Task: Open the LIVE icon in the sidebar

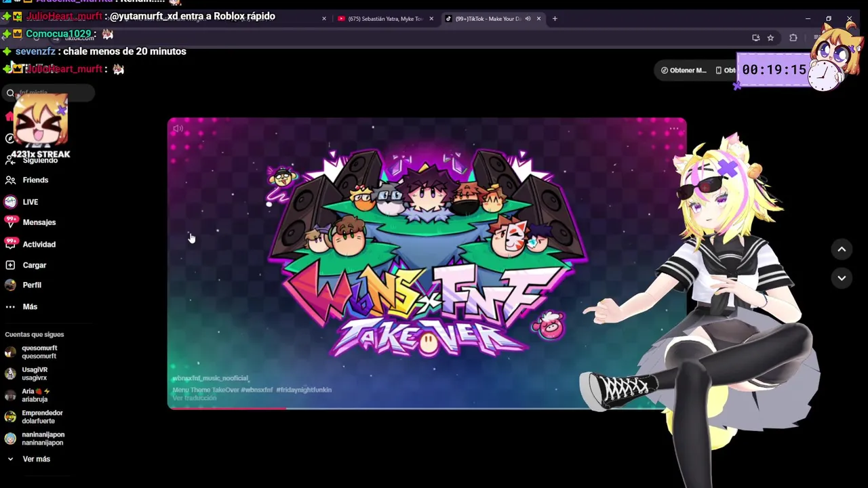Action: coord(10,202)
